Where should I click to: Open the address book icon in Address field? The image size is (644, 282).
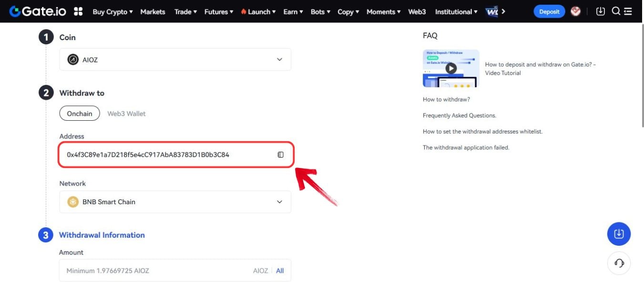coord(281,155)
